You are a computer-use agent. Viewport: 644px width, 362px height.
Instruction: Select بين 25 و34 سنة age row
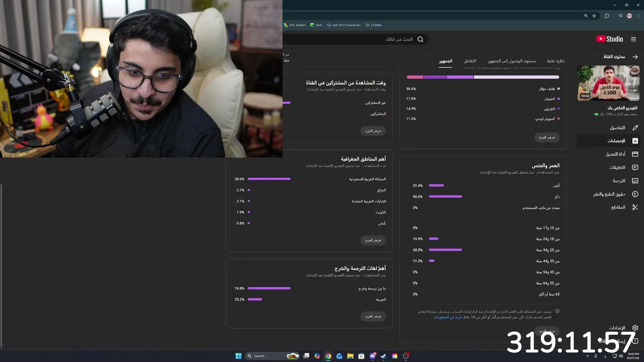click(x=486, y=250)
